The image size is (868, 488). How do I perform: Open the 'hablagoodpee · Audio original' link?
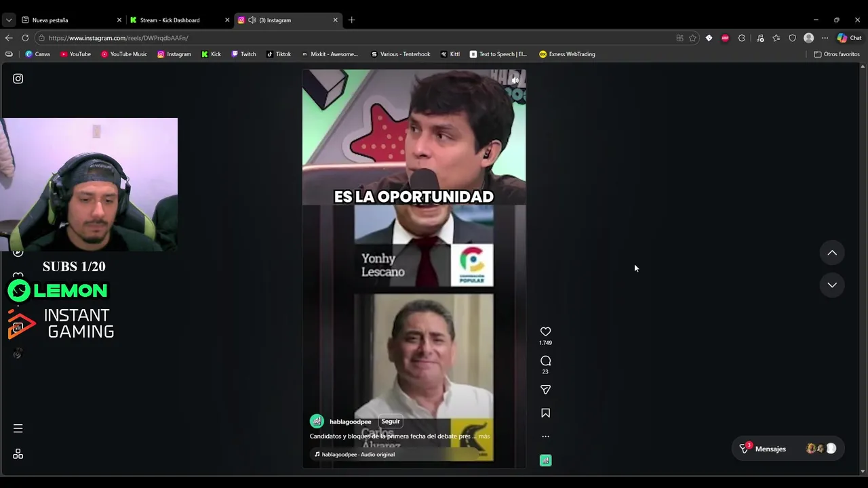point(358,454)
